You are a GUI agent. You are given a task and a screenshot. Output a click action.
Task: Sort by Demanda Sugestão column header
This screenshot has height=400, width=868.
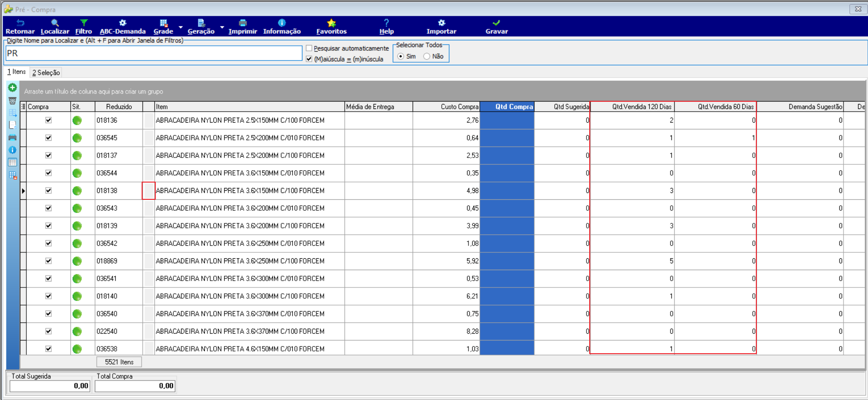coord(800,107)
